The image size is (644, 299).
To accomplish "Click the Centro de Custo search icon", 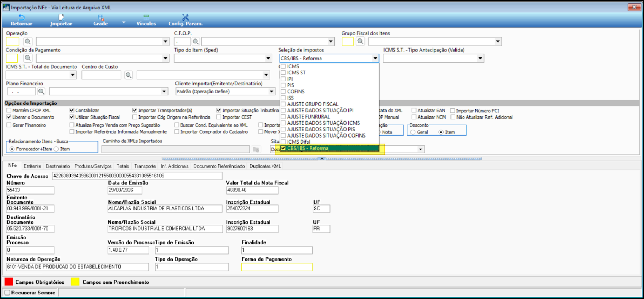I will (x=129, y=75).
